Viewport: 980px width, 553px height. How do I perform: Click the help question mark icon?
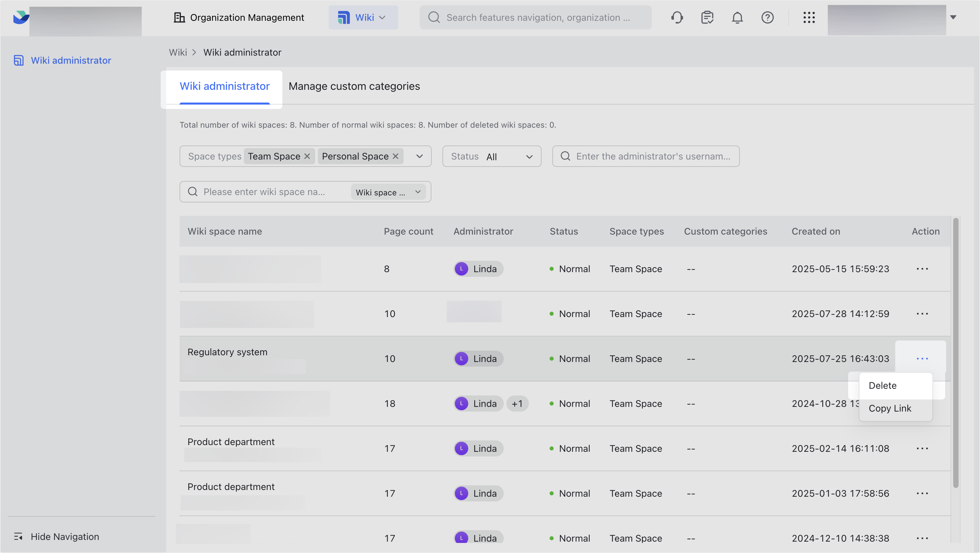767,17
